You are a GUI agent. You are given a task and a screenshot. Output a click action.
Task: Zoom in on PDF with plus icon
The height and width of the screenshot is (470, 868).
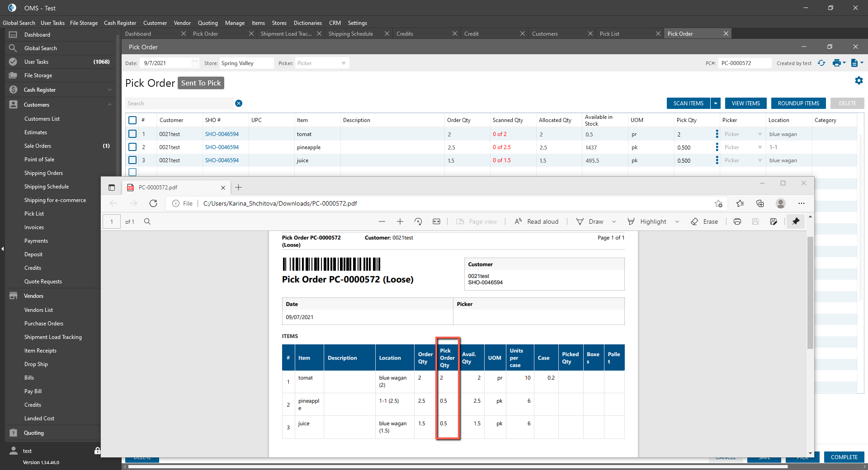pos(400,221)
